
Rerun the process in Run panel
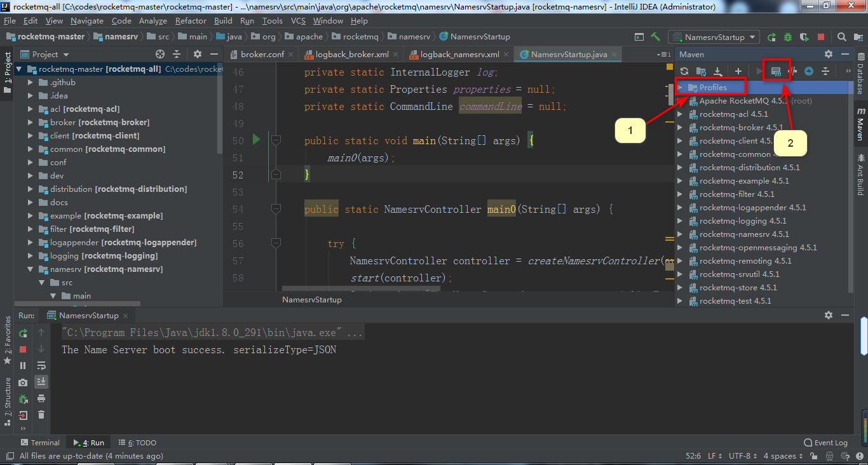tap(23, 333)
